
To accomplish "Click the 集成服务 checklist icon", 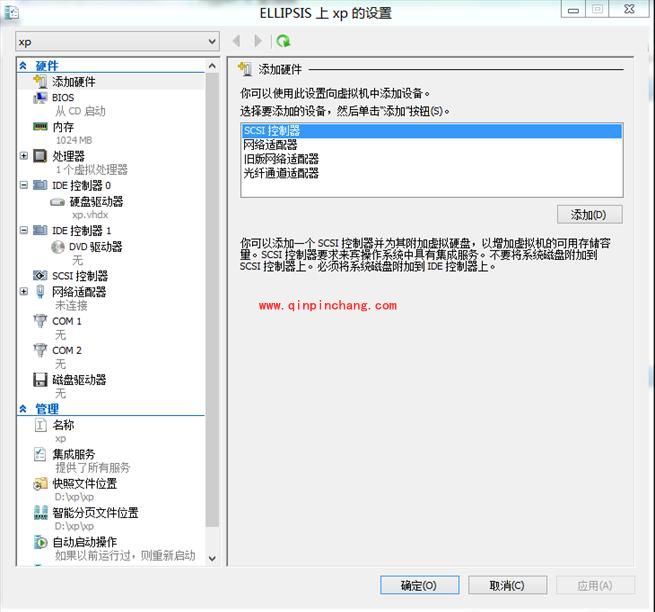I will click(40, 454).
